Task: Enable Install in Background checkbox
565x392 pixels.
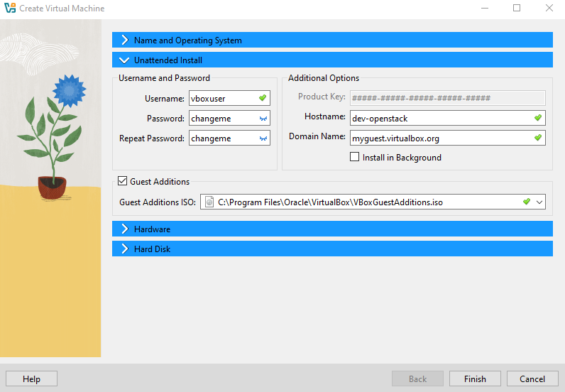Action: coord(355,158)
